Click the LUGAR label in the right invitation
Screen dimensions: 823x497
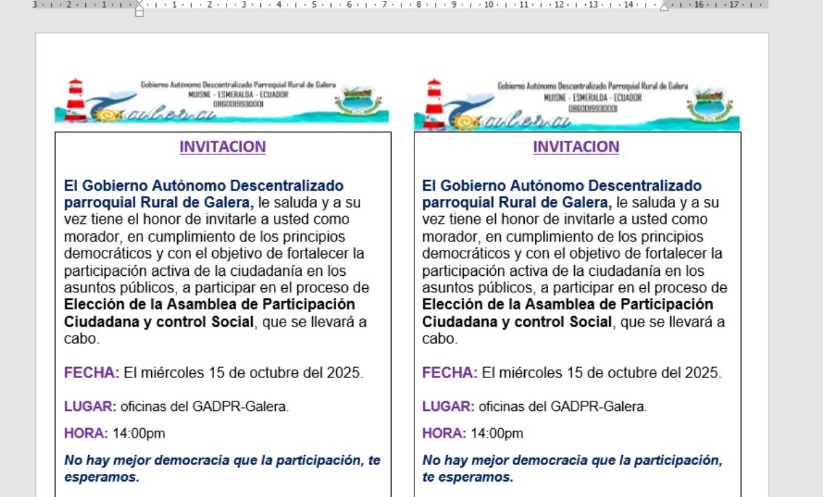448,406
